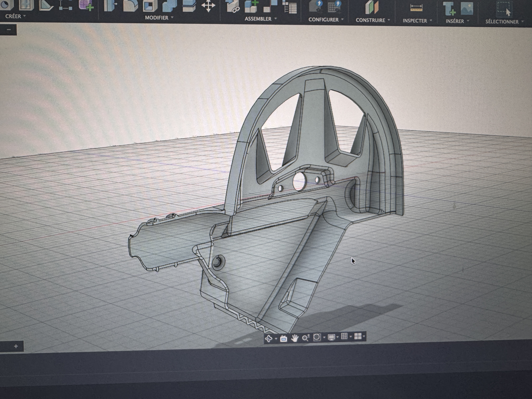Click the Fit to view button
This screenshot has width=532, height=399.
coord(317,337)
